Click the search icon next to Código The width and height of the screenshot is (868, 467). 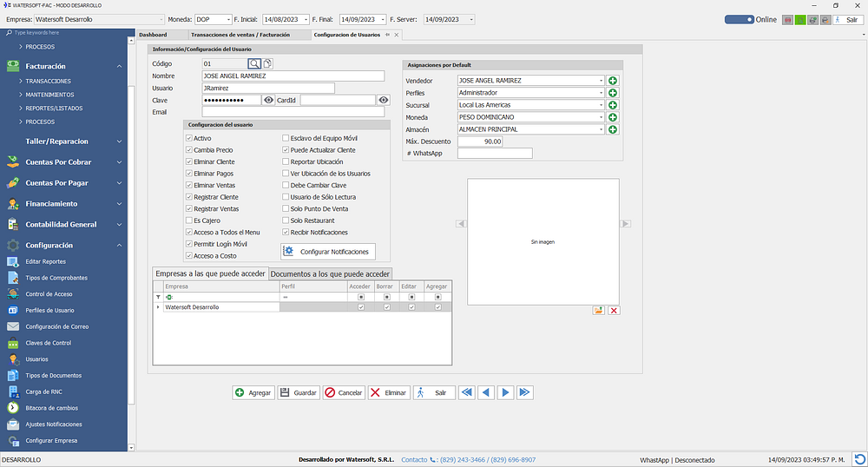253,63
